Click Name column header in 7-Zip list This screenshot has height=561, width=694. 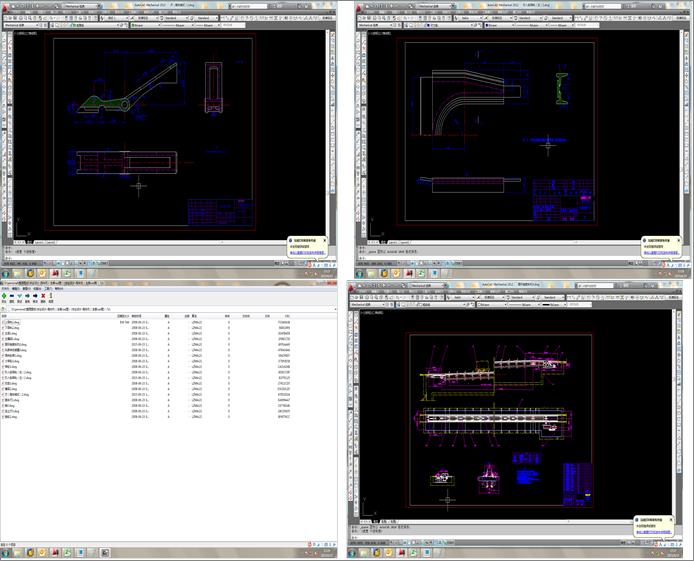58,316
